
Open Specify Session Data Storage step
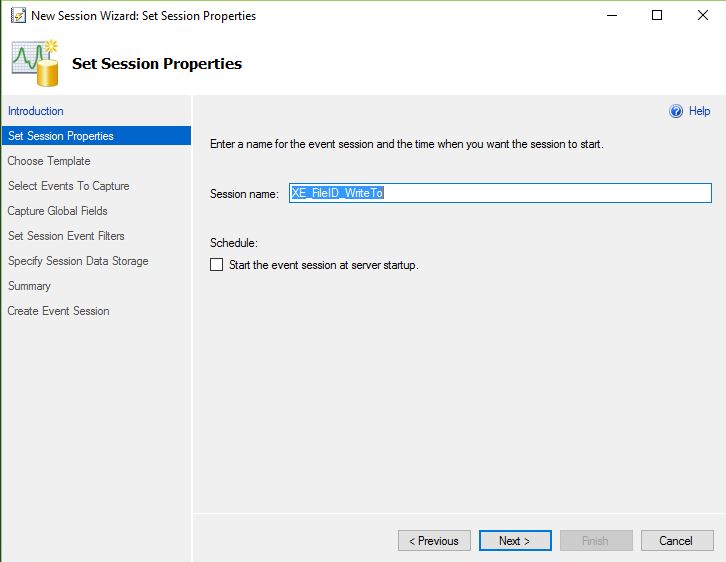click(78, 261)
